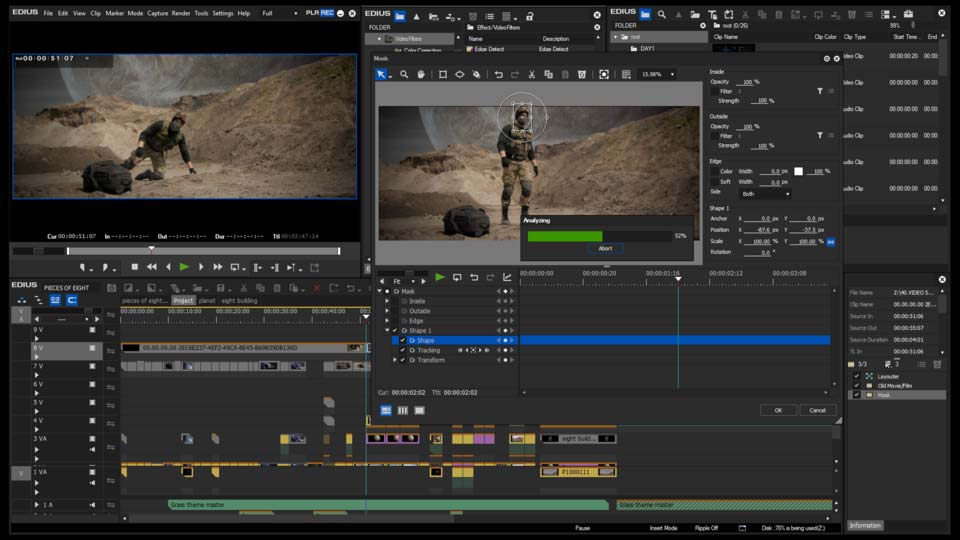
Task: Click the cut scissors icon in Mask toolbar
Action: 531,74
